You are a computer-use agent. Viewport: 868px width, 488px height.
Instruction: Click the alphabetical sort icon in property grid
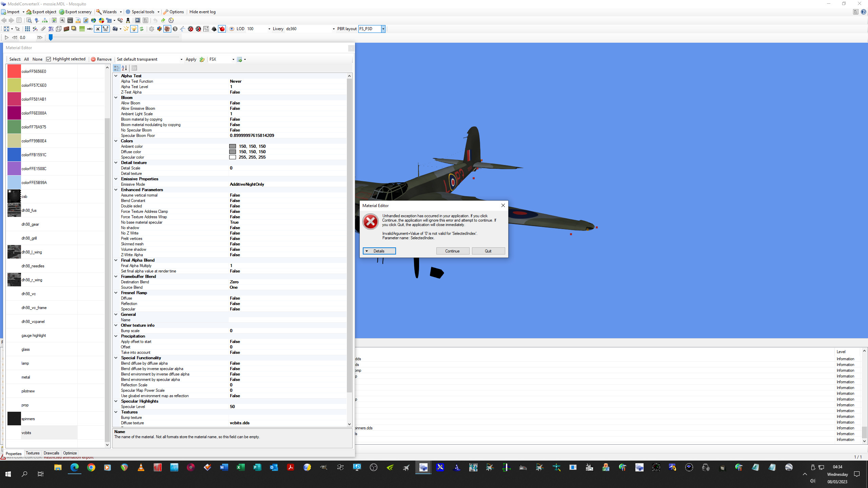click(x=124, y=68)
